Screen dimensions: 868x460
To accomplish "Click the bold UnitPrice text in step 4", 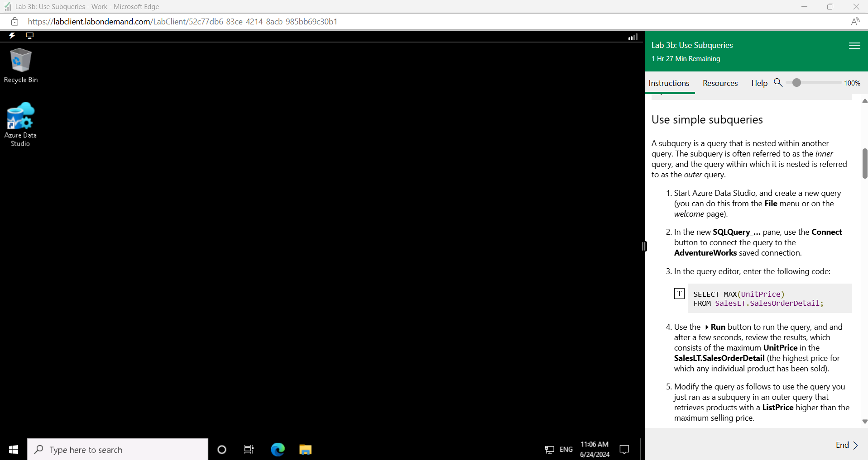I will coord(780,348).
